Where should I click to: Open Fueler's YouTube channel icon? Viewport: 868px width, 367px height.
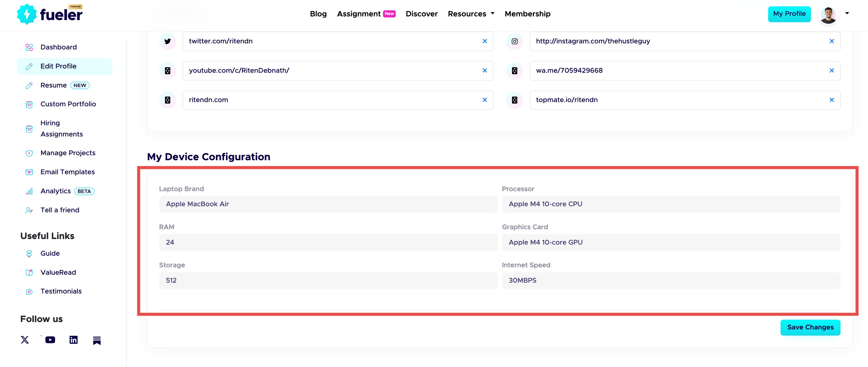50,340
